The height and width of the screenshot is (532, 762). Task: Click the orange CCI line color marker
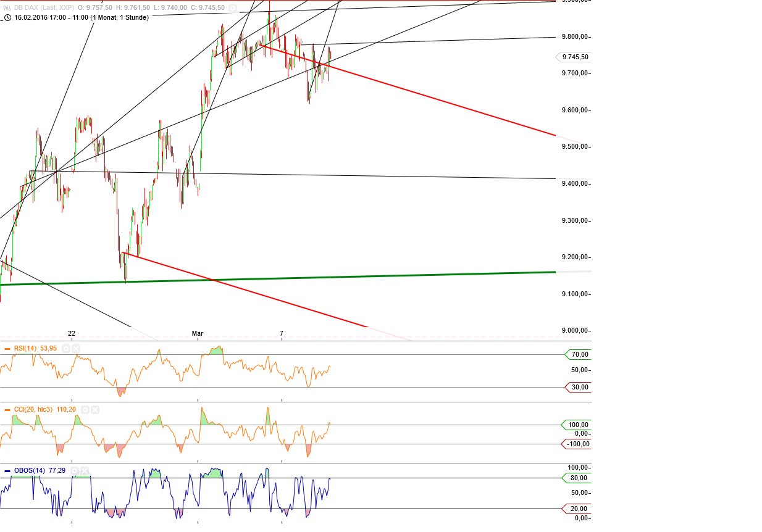7,409
